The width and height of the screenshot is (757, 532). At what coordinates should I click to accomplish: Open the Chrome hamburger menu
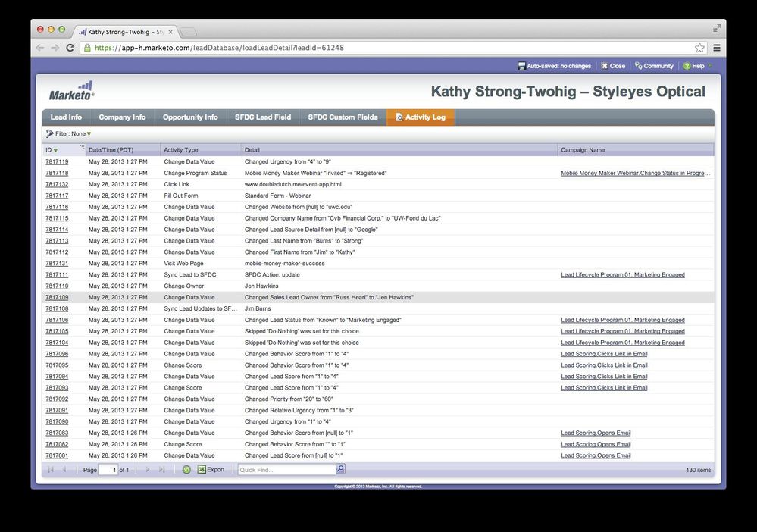pos(717,48)
